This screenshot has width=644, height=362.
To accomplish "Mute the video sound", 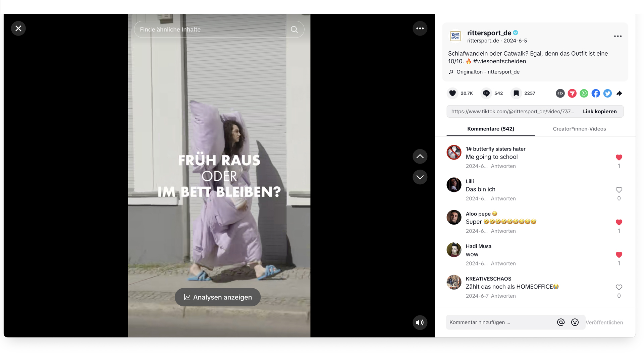I will coord(419,322).
